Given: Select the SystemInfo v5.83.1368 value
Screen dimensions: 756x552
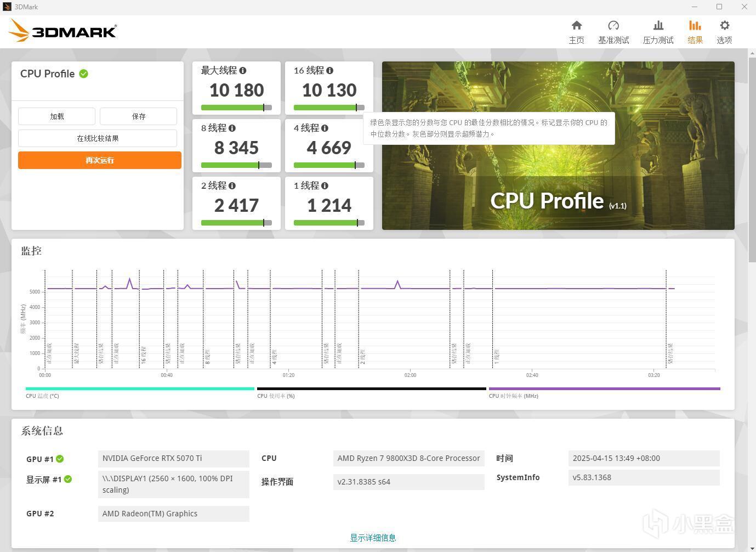Looking at the screenshot, I should pyautogui.click(x=644, y=477).
